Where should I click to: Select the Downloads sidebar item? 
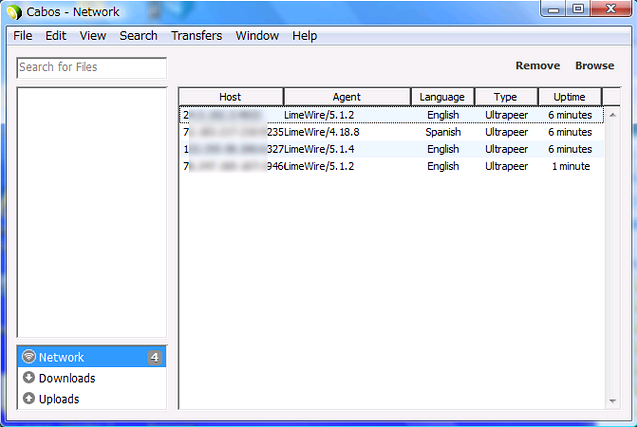point(92,378)
